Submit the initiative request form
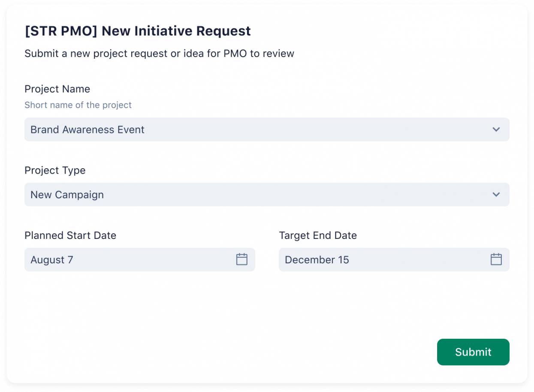The image size is (534, 392). 473,352
